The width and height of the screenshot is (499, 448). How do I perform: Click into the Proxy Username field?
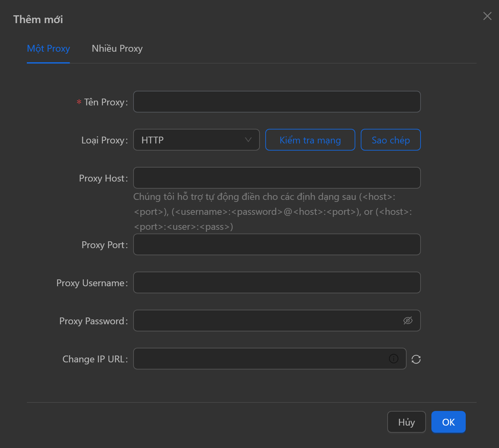(x=277, y=282)
